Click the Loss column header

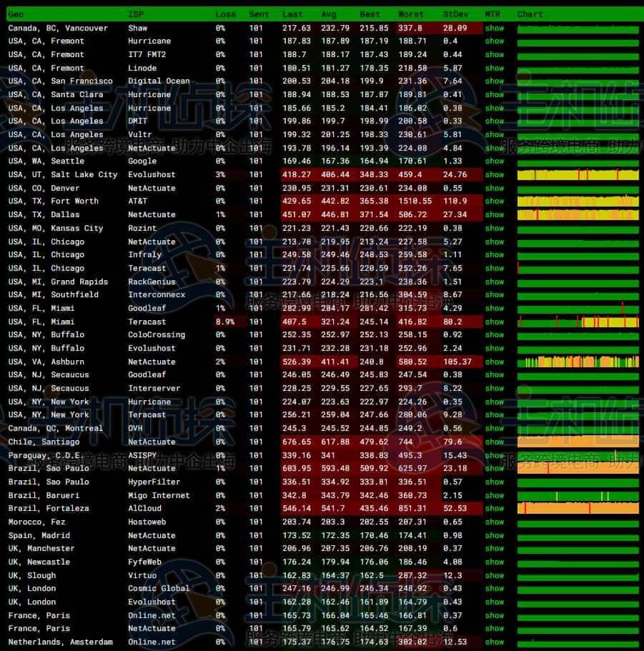[x=225, y=14]
